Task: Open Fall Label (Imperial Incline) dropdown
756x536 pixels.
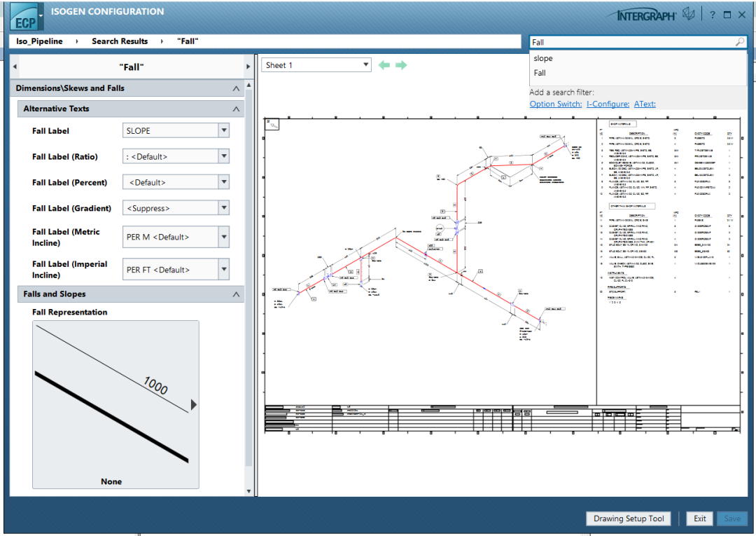Action: [x=224, y=269]
